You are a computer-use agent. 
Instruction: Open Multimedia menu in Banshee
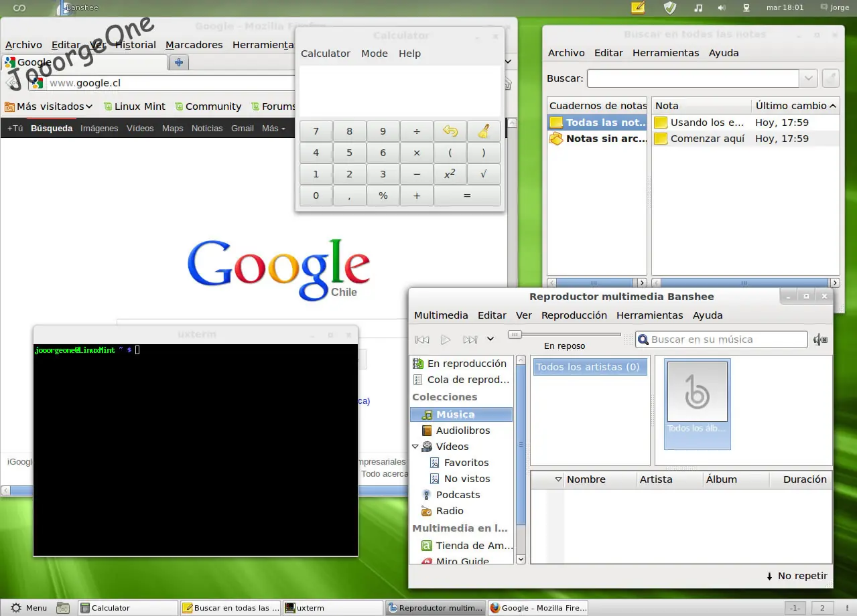pos(441,315)
